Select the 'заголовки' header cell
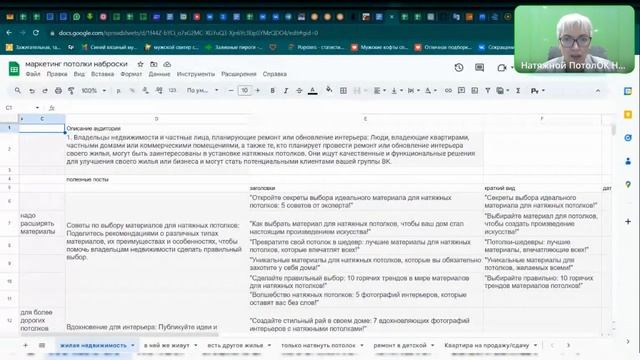The image size is (640, 360). click(x=262, y=188)
